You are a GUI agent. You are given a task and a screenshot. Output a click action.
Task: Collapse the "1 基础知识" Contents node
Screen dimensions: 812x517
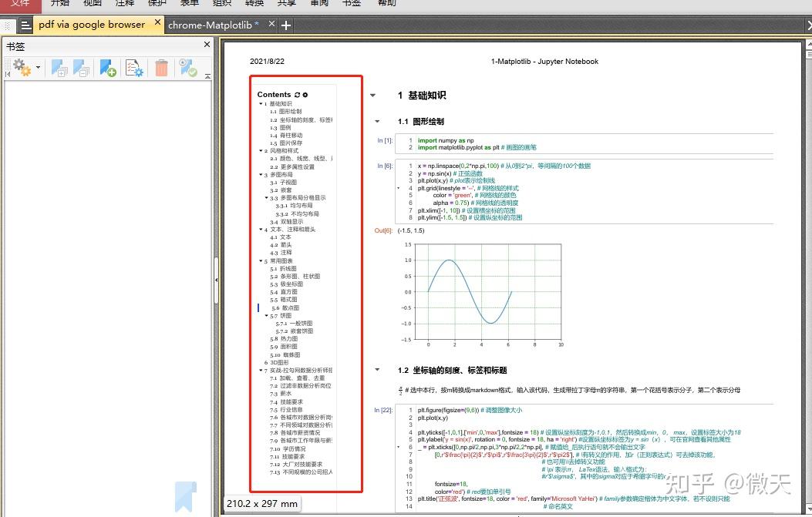pos(261,102)
